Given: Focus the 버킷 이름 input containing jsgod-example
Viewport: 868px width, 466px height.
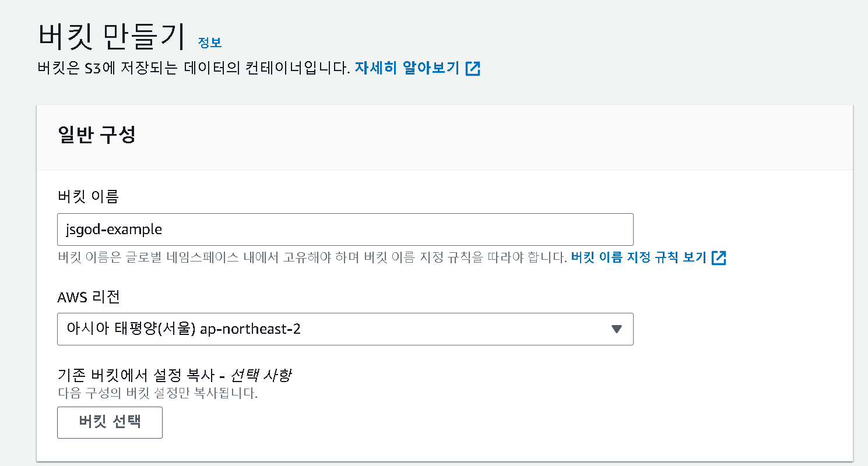Looking at the screenshot, I should coord(345,230).
